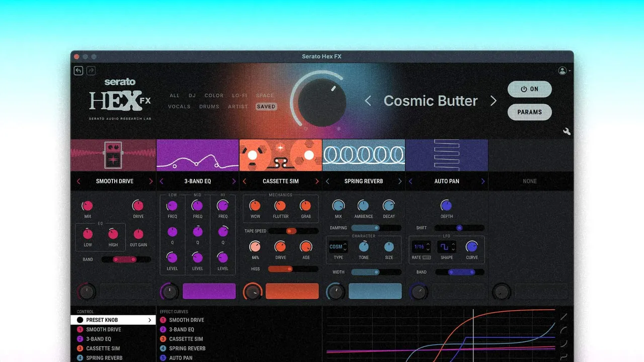Click the FLUTTER knob
644x362 pixels.
pyautogui.click(x=280, y=206)
